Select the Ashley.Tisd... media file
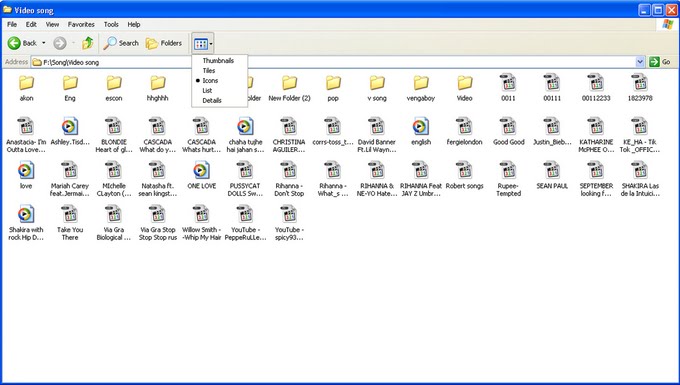The width and height of the screenshot is (680, 385). (70, 132)
